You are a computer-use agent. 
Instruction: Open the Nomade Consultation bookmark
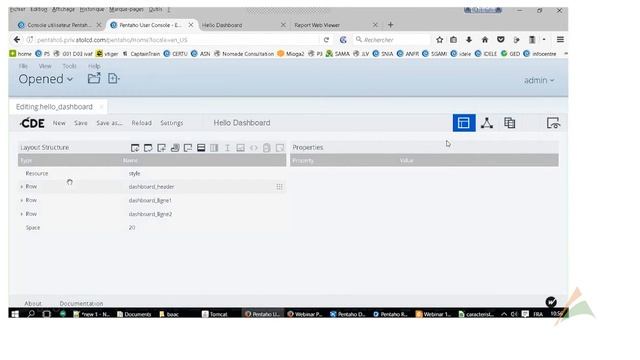click(244, 53)
